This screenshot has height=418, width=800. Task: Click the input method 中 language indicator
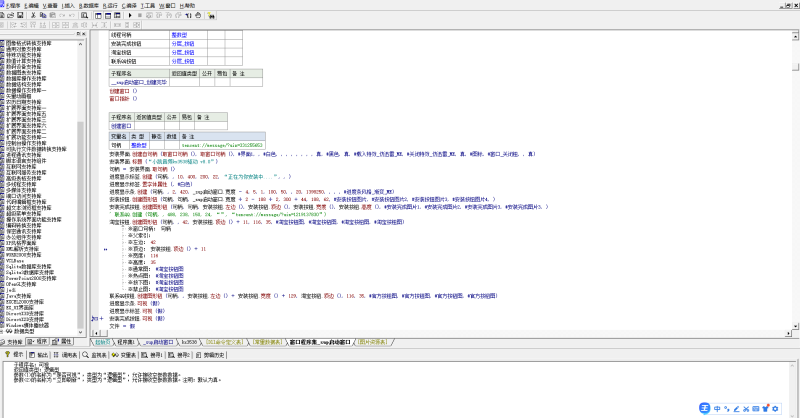(x=717, y=408)
